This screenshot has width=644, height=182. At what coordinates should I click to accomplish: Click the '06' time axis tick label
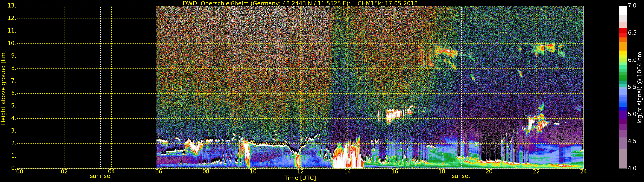click(159, 171)
